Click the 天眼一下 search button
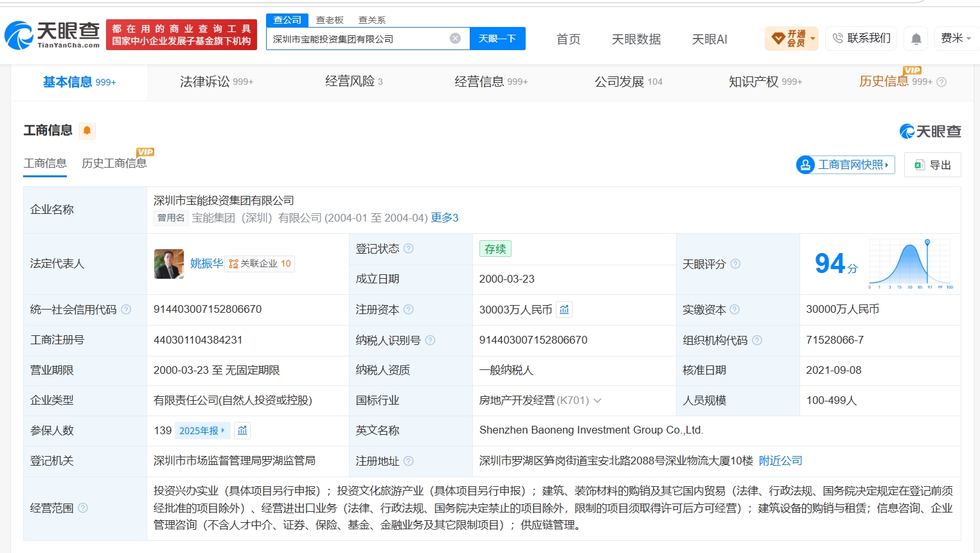The width and height of the screenshot is (980, 553). (497, 39)
